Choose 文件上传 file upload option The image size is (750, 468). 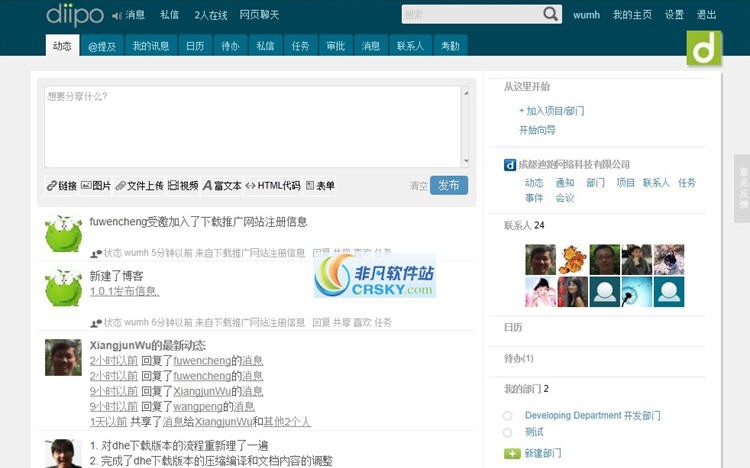point(139,186)
